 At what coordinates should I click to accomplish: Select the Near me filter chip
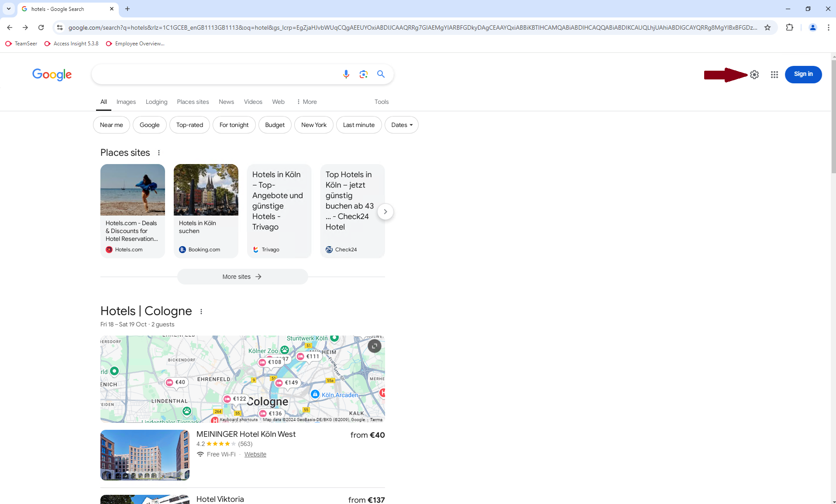point(111,125)
